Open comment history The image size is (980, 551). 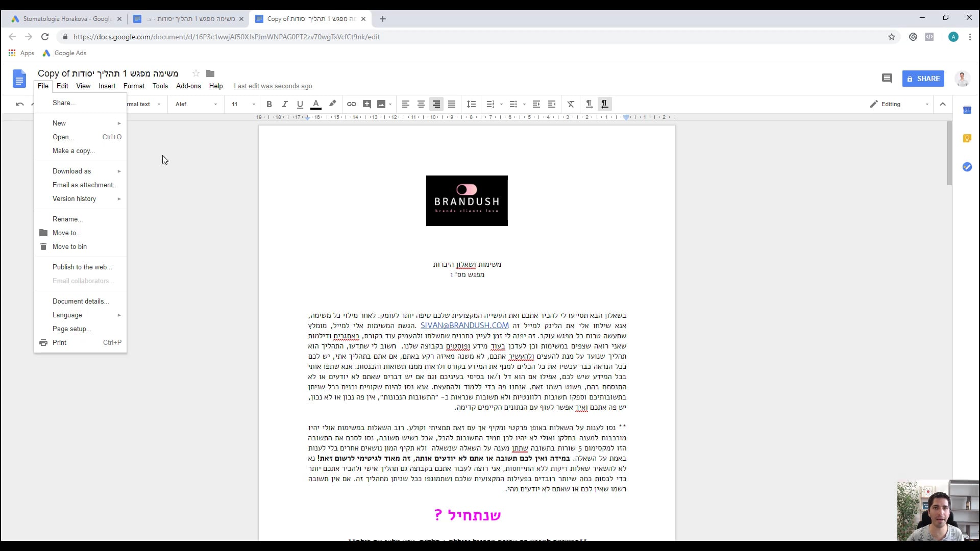point(887,79)
